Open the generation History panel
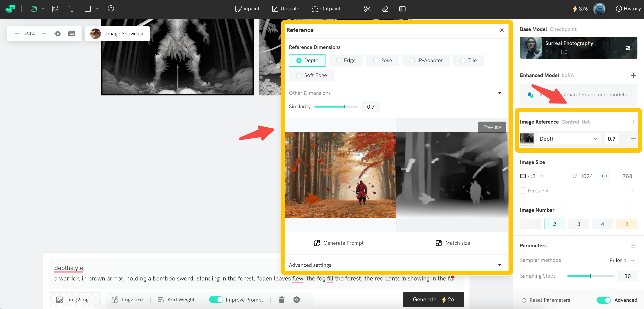This screenshot has width=644, height=309. (628, 9)
